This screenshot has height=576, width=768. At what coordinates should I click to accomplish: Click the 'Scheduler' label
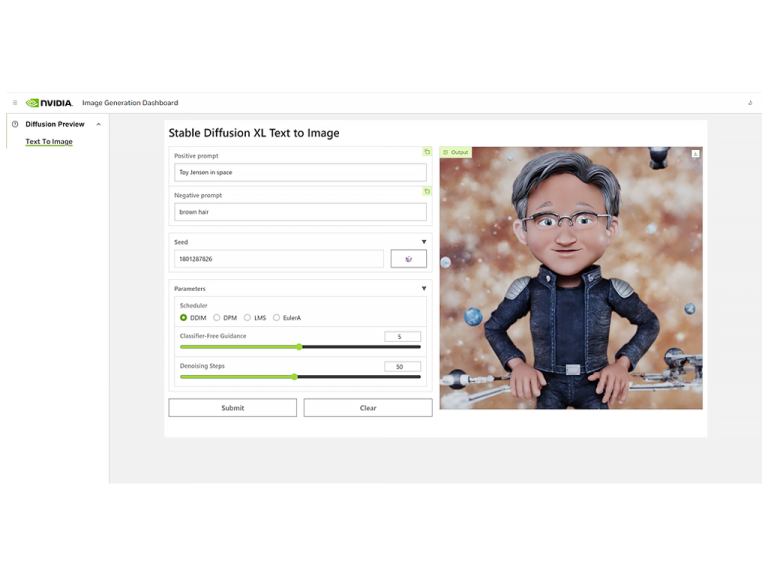193,305
